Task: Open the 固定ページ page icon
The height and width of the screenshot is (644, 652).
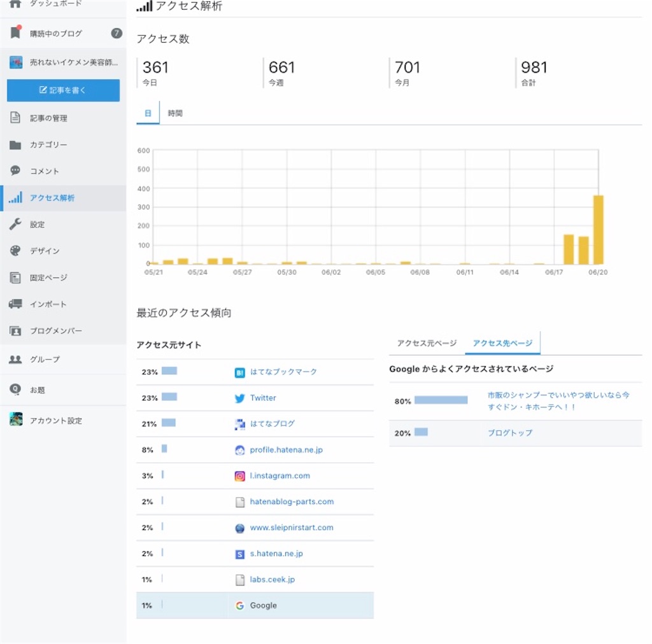Action: pyautogui.click(x=15, y=277)
